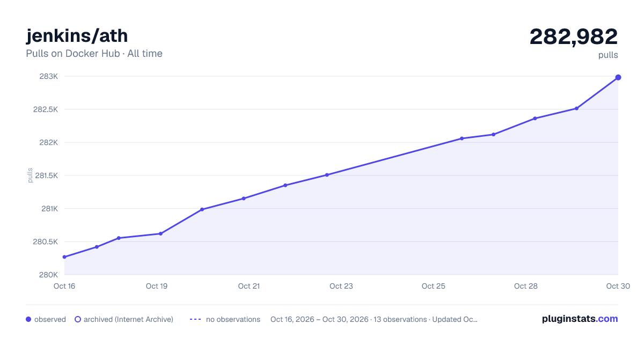The width and height of the screenshot is (644, 338).
Task: Click the 'pulls' unit label under the total
Action: pos(609,55)
